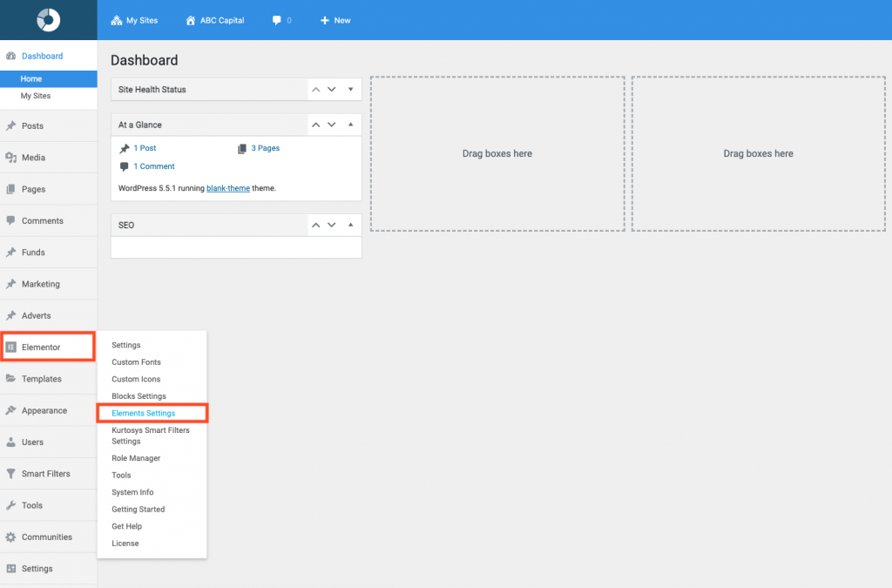Image resolution: width=892 pixels, height=588 pixels.
Task: Open Kurtosys Smart Filters Settings
Action: tap(150, 436)
